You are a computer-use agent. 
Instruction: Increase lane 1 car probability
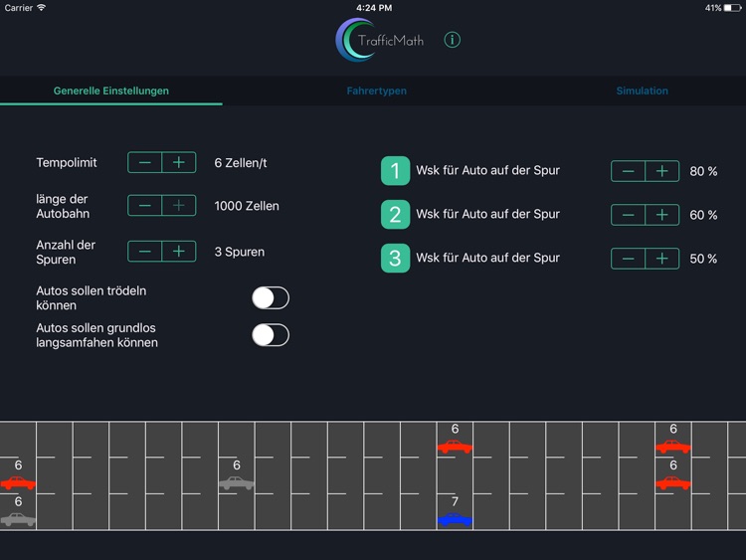click(662, 171)
